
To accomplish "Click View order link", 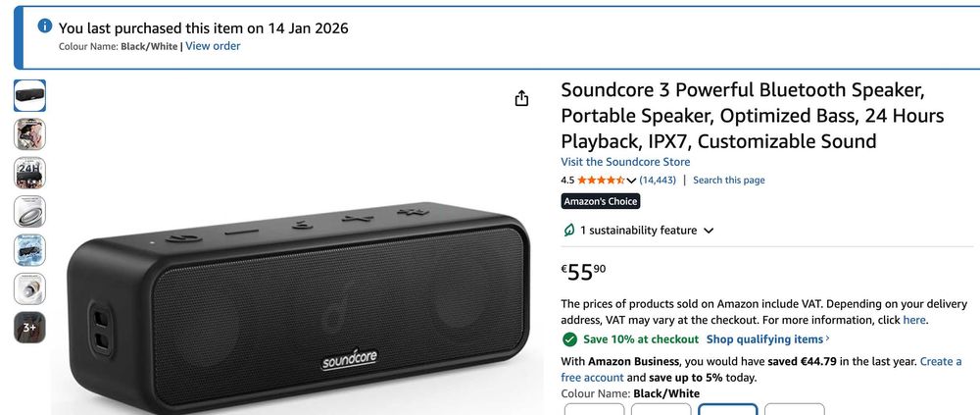I will (x=213, y=46).
